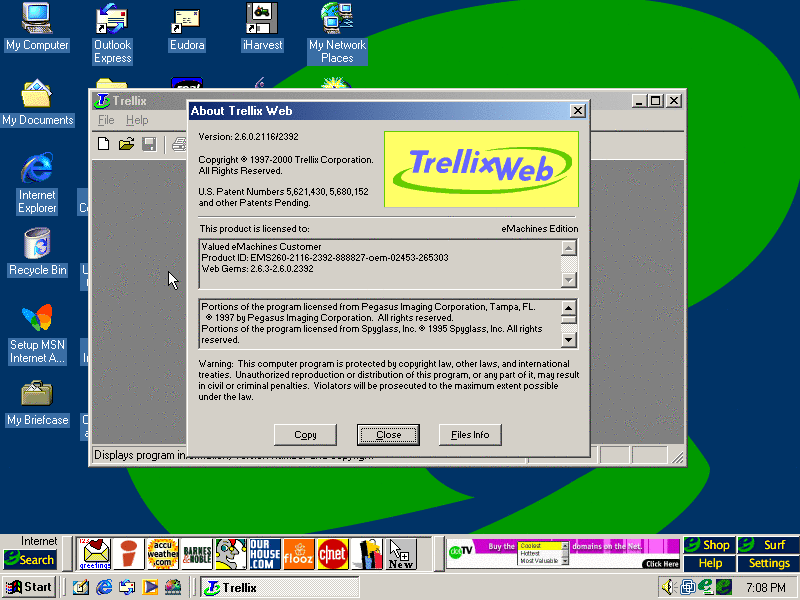Viewport: 800px width, 600px height.
Task: Click the Windows Start button
Action: click(x=30, y=587)
